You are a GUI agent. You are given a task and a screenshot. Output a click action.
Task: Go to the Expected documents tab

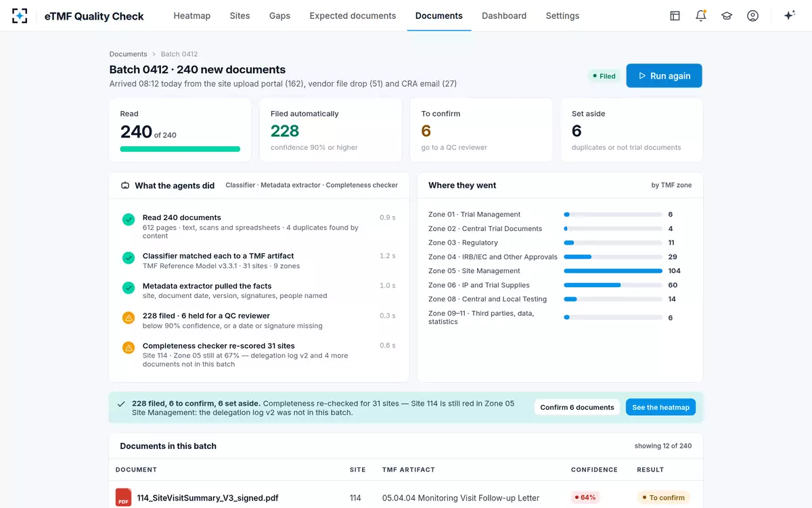coord(353,16)
